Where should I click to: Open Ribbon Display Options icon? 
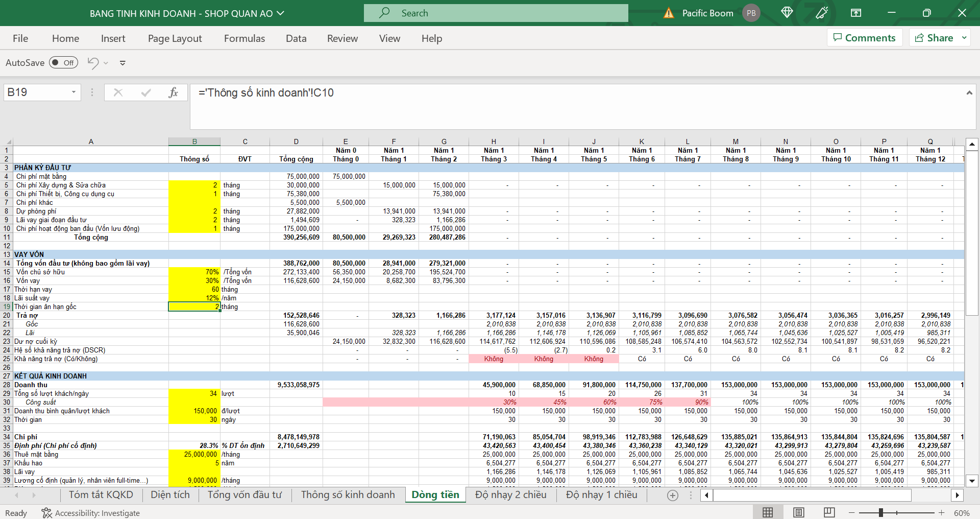coord(856,13)
